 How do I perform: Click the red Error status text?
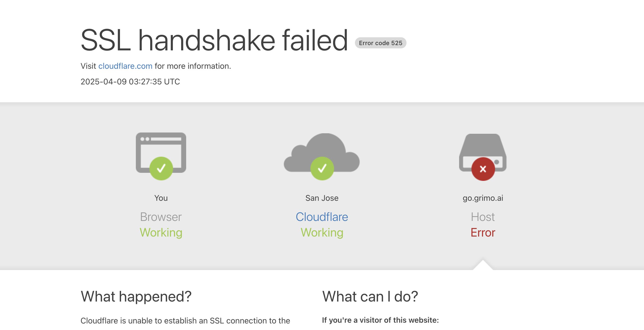tap(483, 233)
